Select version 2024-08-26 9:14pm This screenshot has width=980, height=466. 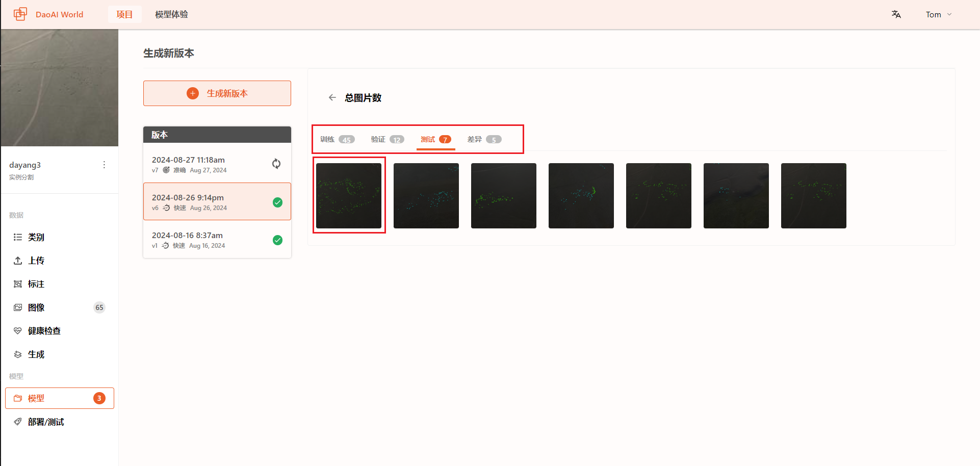[217, 201]
